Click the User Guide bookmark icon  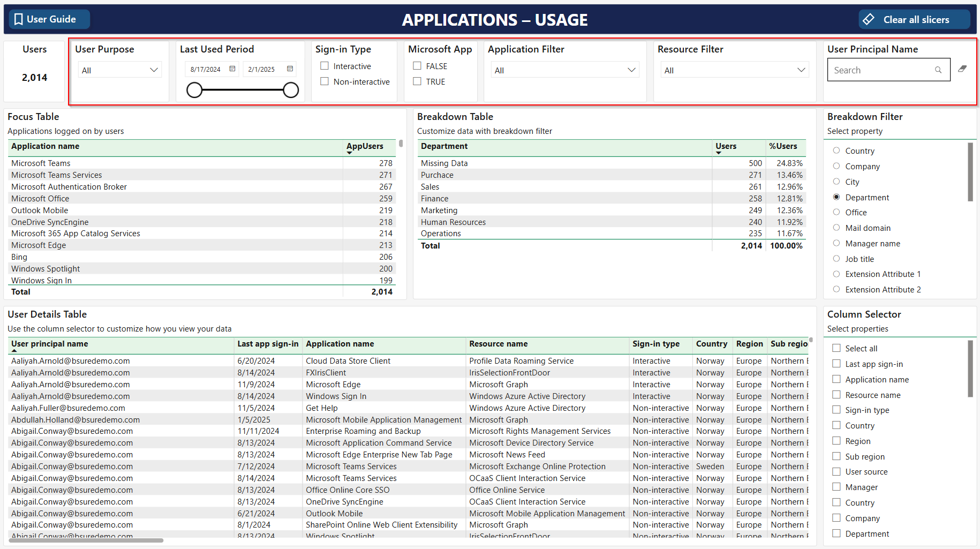(18, 19)
